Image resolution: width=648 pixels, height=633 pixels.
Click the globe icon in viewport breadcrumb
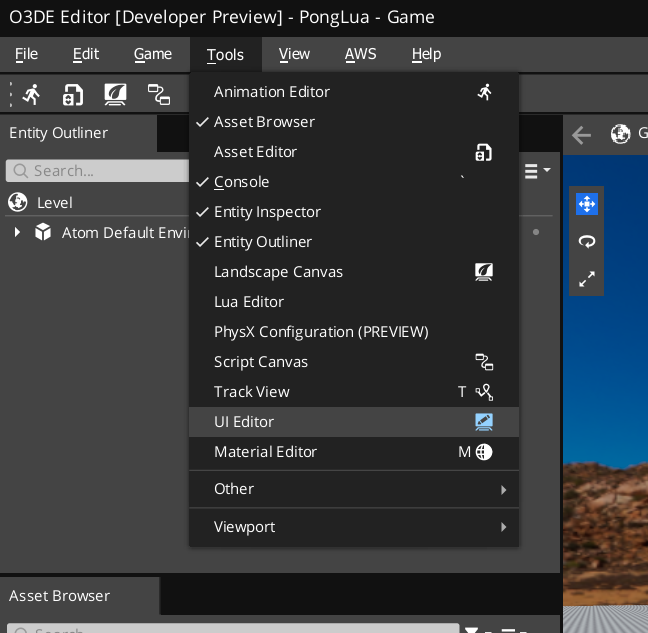[620, 134]
